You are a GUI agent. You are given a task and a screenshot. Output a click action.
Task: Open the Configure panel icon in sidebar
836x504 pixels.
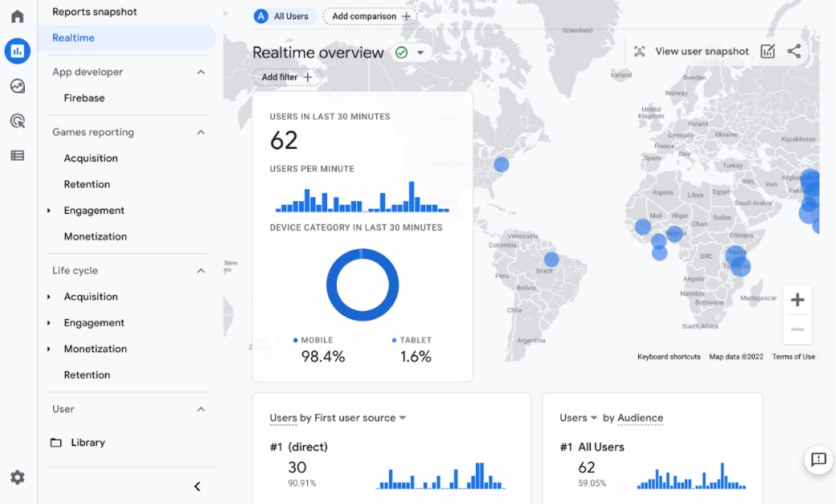[17, 154]
